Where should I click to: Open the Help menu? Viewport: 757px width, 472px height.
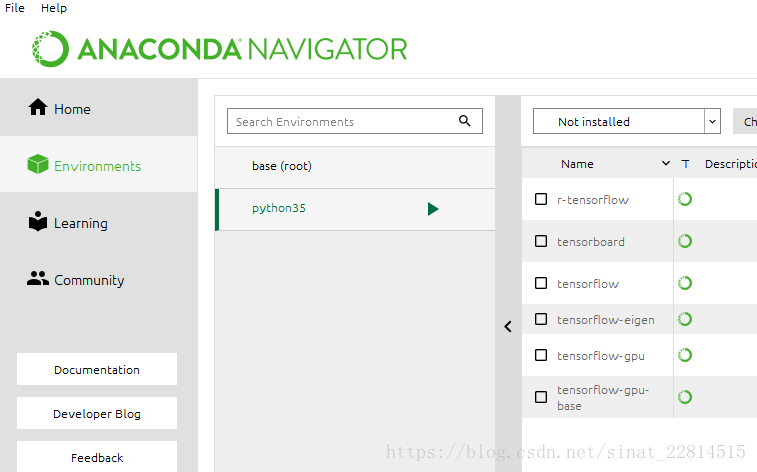(x=54, y=8)
